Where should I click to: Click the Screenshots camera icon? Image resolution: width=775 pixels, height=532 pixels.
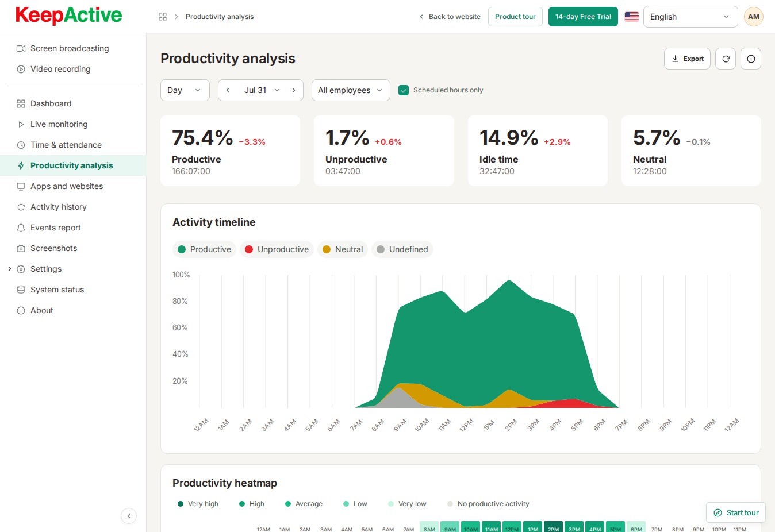(x=21, y=248)
